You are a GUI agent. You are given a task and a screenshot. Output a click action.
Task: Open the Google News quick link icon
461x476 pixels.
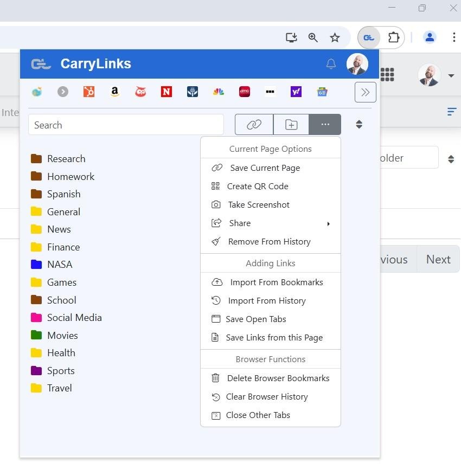tap(322, 92)
